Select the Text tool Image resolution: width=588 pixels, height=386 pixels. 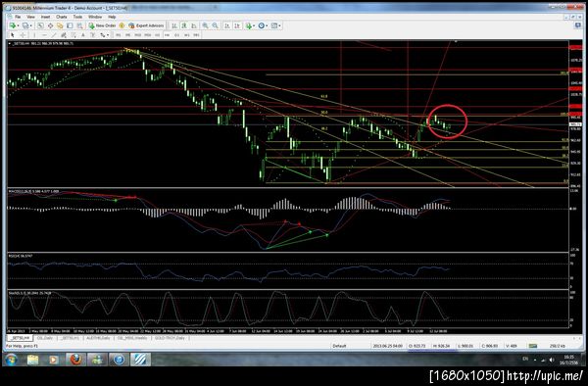[x=83, y=35]
